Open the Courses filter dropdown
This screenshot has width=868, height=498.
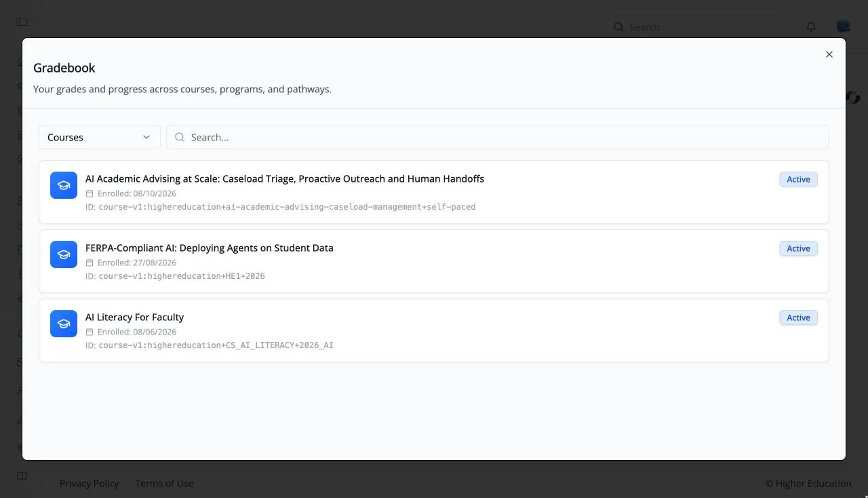(x=100, y=137)
